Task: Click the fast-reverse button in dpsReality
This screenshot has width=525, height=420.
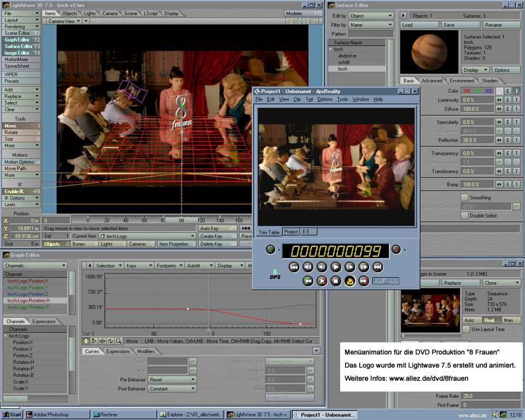Action: coord(308,267)
